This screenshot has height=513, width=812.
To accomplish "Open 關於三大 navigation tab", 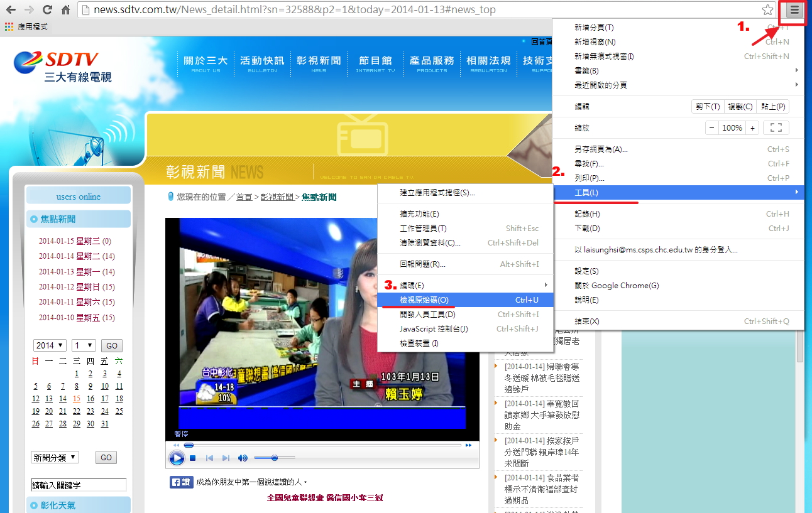I will click(x=206, y=64).
